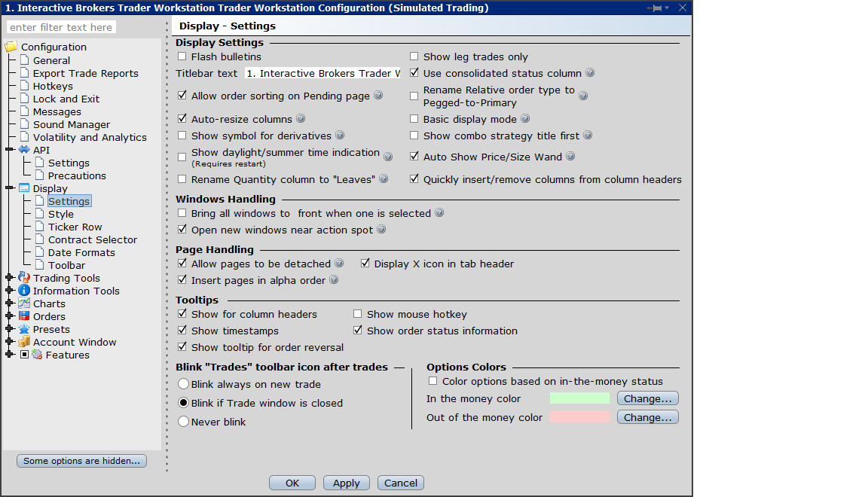Screen dimensions: 868x497
Task: Click the Features gear icon
Action: pos(37,355)
